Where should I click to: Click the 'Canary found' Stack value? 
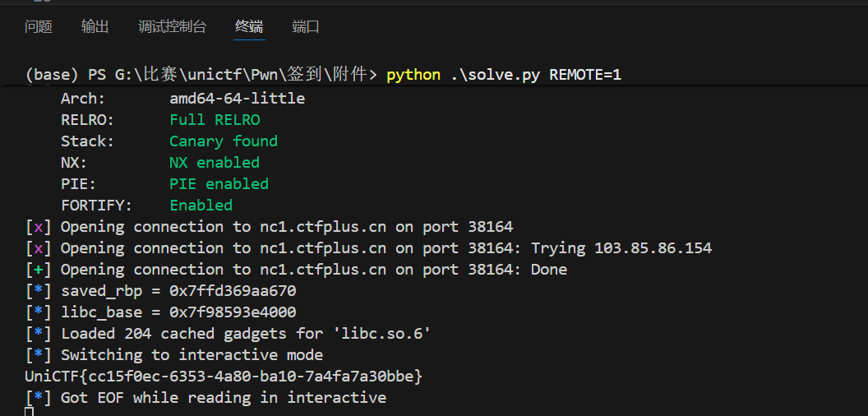pos(224,141)
